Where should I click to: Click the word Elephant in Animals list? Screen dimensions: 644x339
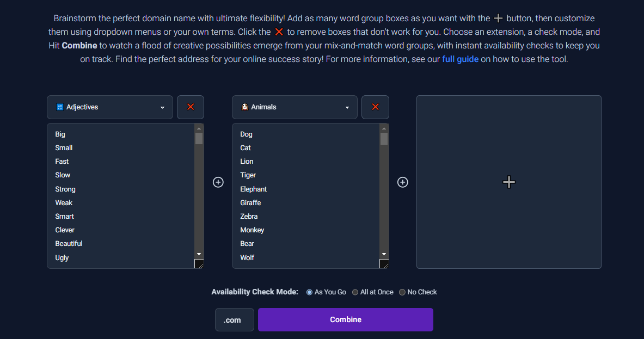(x=254, y=189)
